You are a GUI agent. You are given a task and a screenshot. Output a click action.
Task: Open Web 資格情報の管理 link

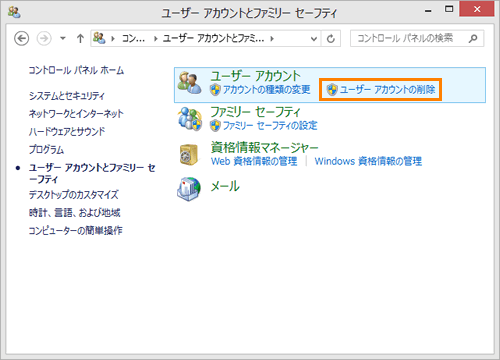point(254,161)
